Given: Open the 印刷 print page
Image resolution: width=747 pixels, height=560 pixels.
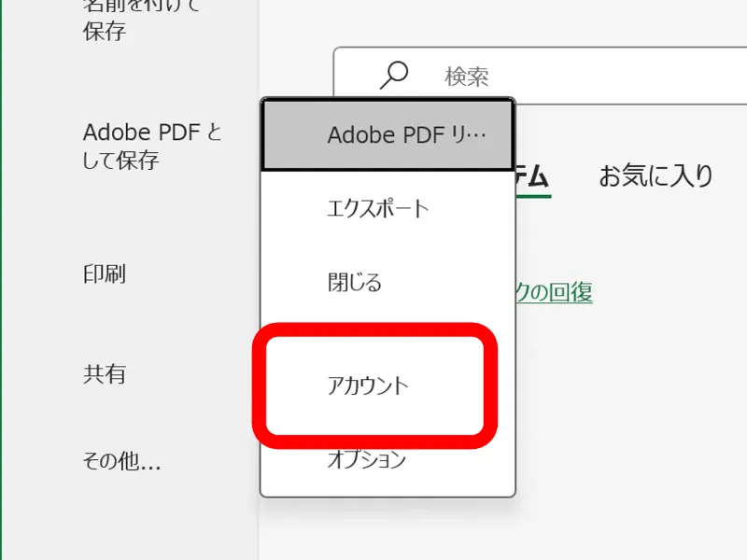Looking at the screenshot, I should (105, 274).
